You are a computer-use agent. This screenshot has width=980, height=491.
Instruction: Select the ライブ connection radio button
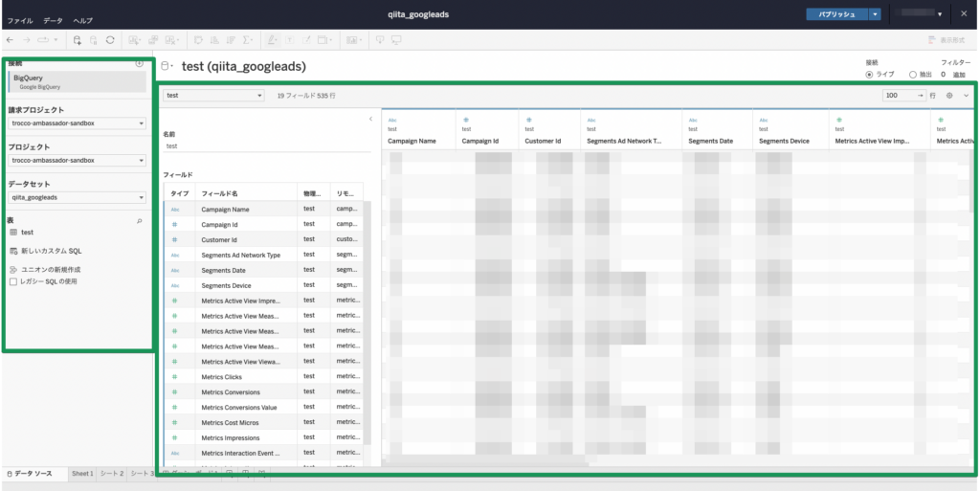point(869,75)
